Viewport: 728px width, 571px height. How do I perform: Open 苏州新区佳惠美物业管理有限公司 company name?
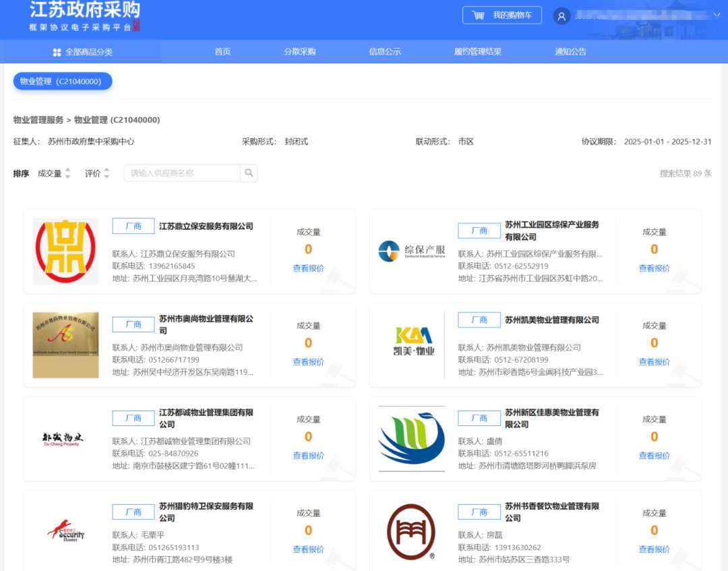tap(552, 418)
